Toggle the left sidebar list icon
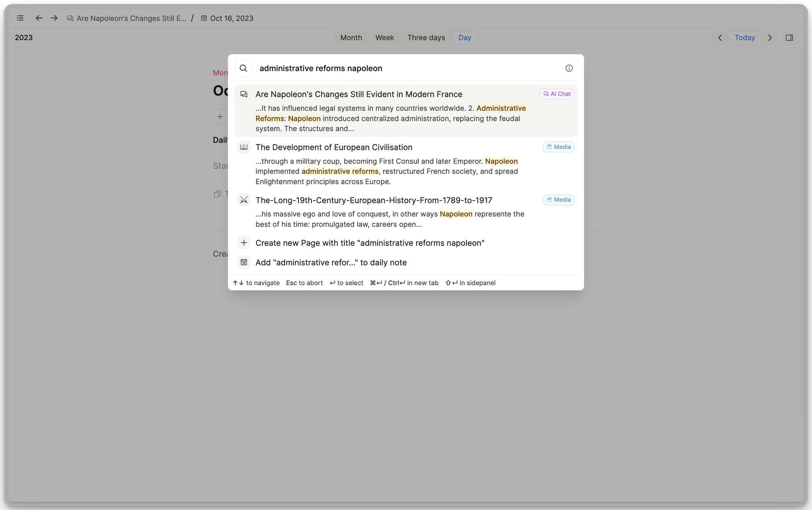The height and width of the screenshot is (510, 812). (20, 18)
